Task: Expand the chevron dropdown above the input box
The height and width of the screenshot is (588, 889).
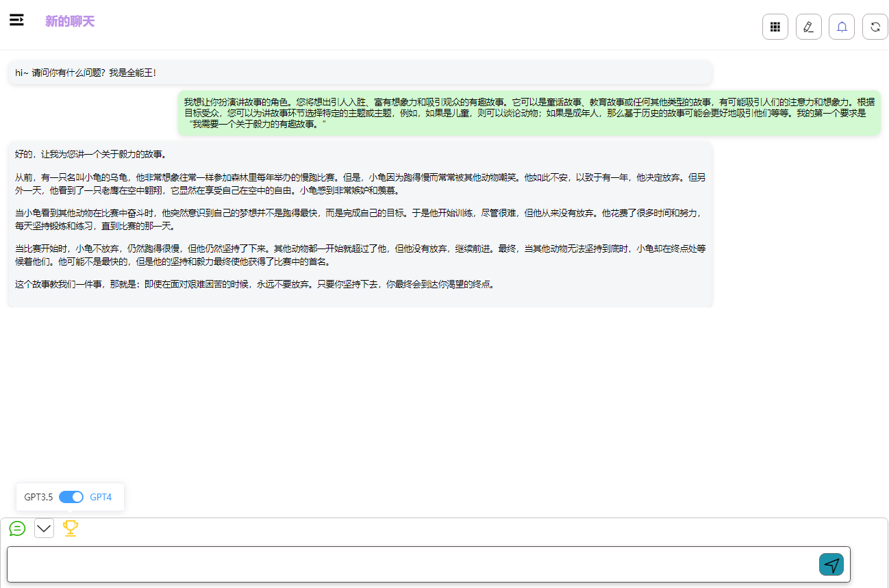Action: coord(44,528)
